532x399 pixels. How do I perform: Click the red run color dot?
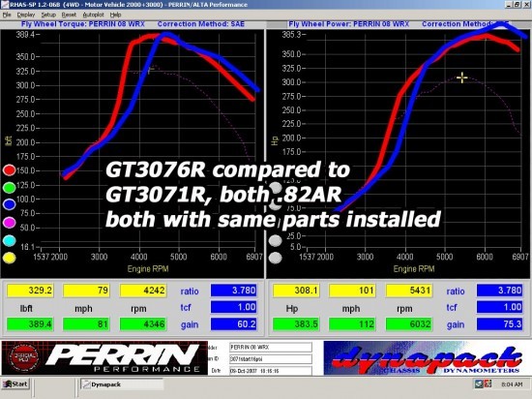tap(9, 170)
